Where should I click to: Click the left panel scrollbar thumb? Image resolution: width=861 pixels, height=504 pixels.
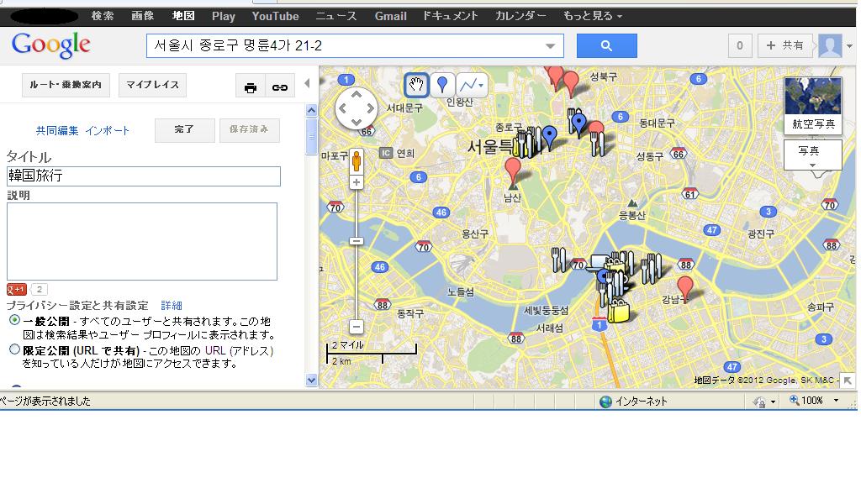pos(311,136)
